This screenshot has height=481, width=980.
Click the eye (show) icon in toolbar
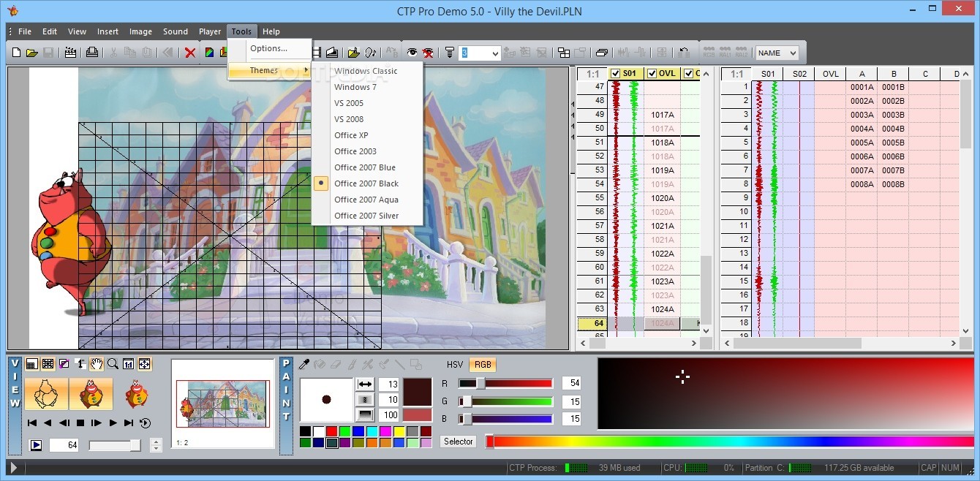412,53
